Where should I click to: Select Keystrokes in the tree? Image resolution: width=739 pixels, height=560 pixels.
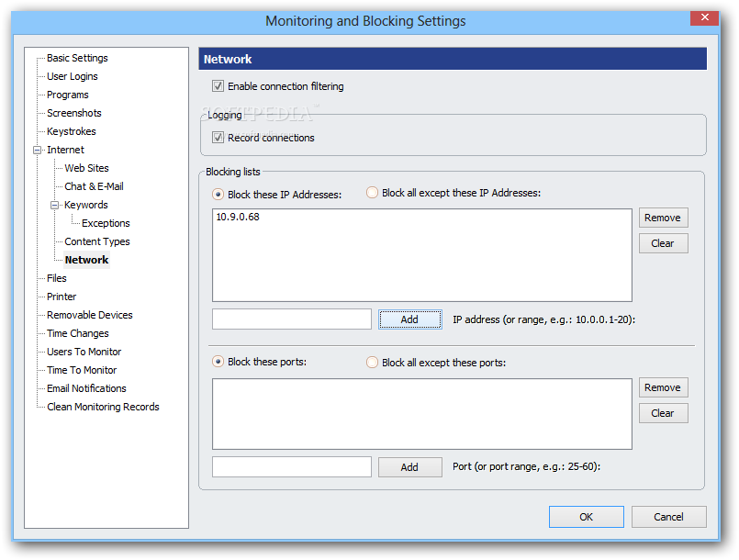coord(72,131)
